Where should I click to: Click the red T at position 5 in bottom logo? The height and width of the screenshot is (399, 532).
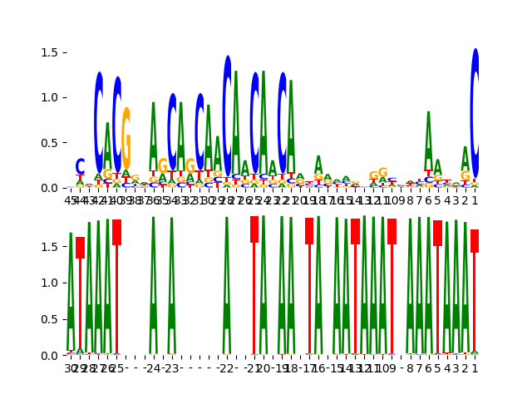point(438,233)
